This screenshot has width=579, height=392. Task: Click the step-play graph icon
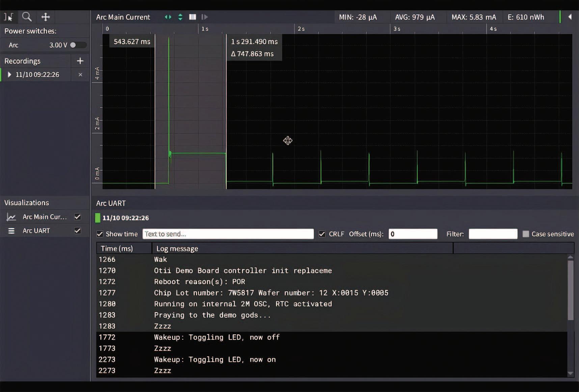tap(204, 17)
